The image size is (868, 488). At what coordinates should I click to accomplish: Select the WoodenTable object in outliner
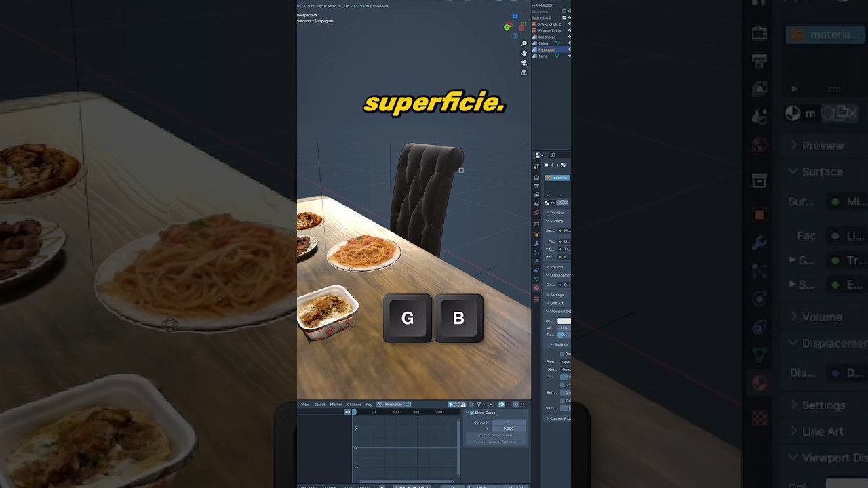click(x=549, y=30)
